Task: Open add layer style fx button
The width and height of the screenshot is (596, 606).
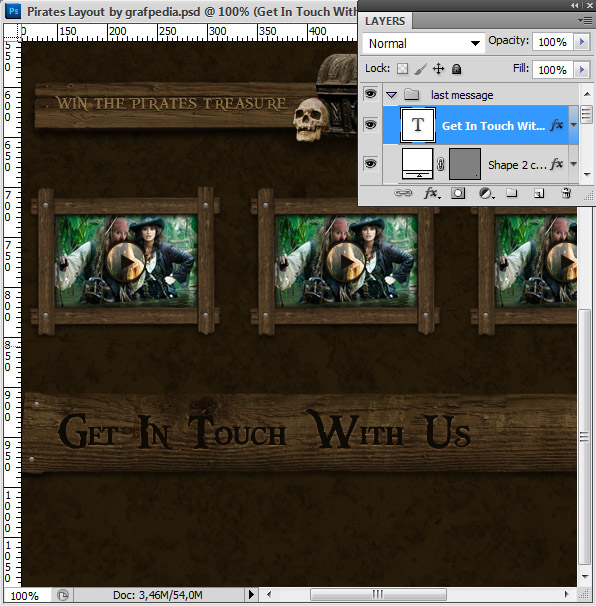Action: coord(431,192)
